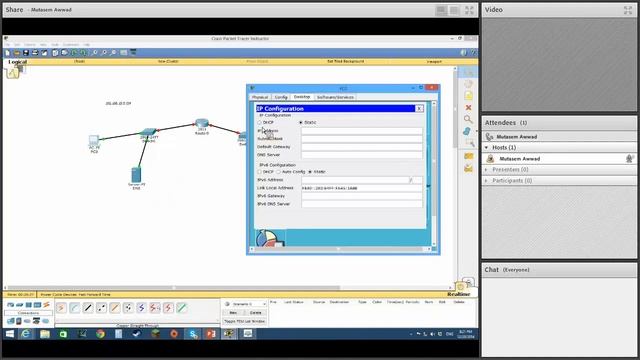Click the Zoom In magnifier in toolbar
640x360 pixels.
pyautogui.click(x=95, y=53)
